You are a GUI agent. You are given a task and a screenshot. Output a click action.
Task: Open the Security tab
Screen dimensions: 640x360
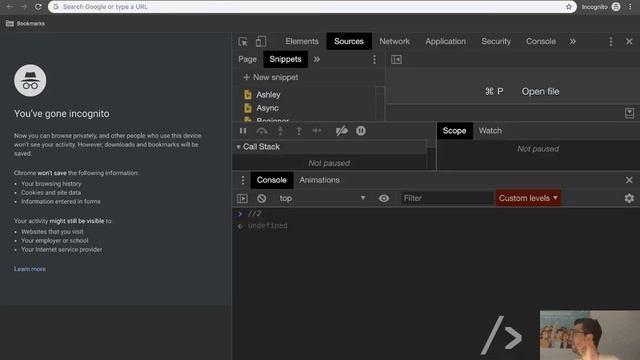(496, 41)
